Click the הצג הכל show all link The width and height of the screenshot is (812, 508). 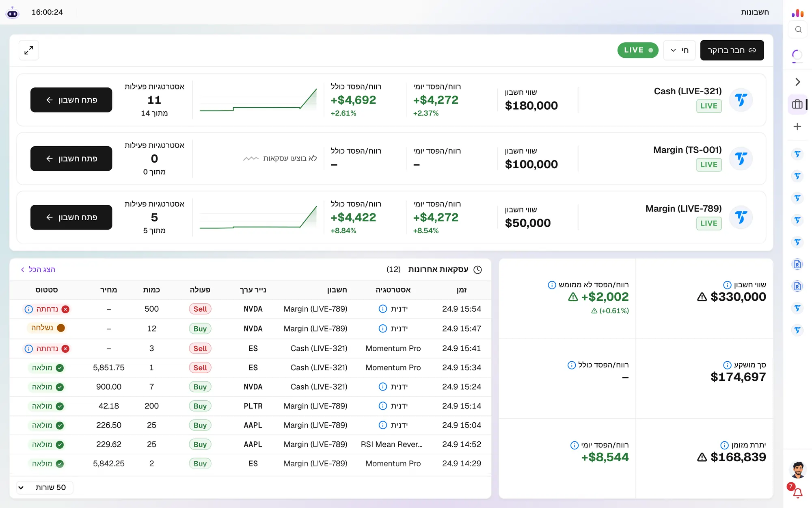click(38, 269)
